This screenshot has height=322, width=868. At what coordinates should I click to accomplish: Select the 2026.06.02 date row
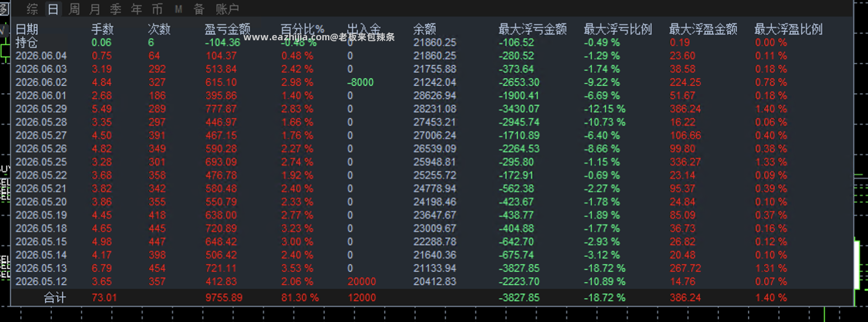[x=41, y=82]
